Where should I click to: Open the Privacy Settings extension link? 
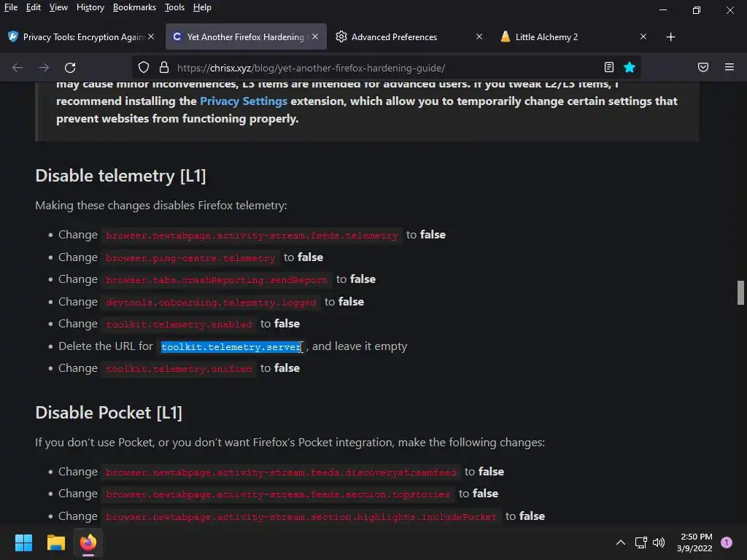tap(244, 101)
